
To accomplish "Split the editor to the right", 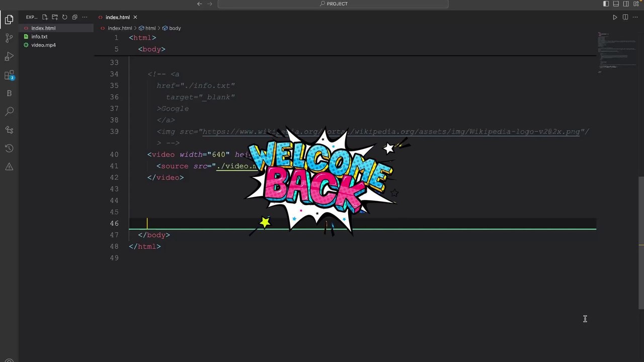I will [x=625, y=17].
